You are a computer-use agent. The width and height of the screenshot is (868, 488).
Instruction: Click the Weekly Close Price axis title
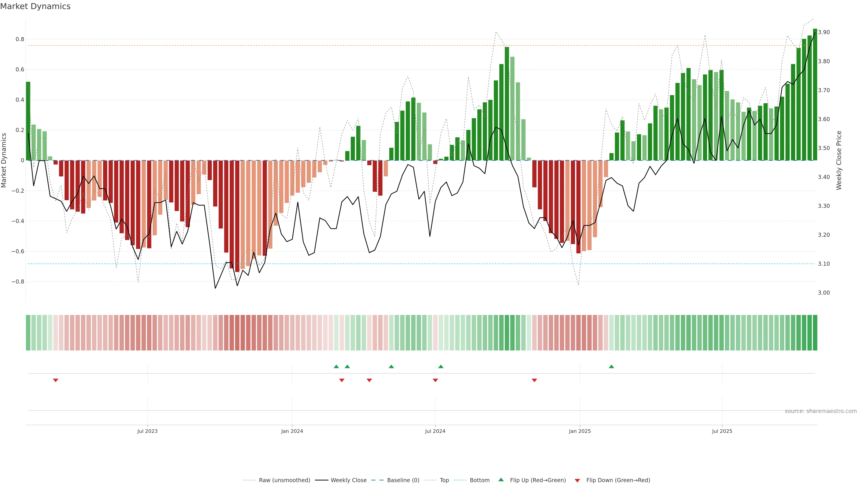coord(839,160)
